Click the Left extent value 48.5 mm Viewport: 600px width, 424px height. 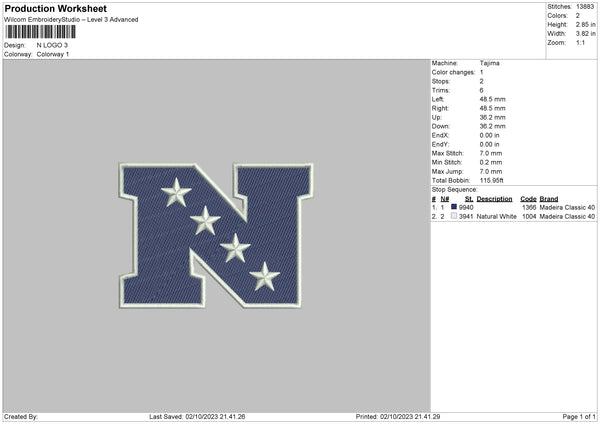tap(492, 99)
